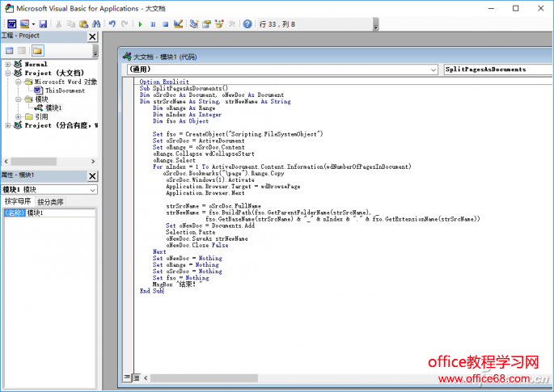Click the Undo arrow icon
This screenshot has width=554, height=392.
112,24
